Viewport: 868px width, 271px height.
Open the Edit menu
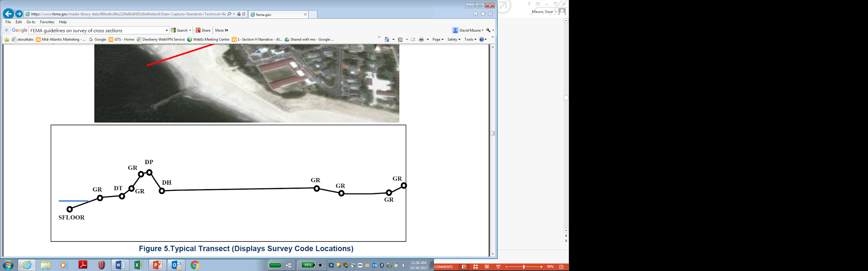(x=19, y=22)
